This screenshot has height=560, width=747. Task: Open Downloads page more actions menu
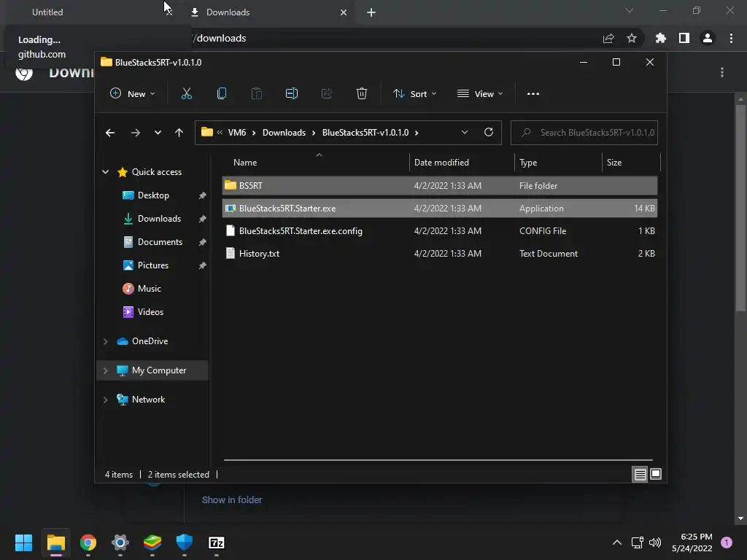722,72
